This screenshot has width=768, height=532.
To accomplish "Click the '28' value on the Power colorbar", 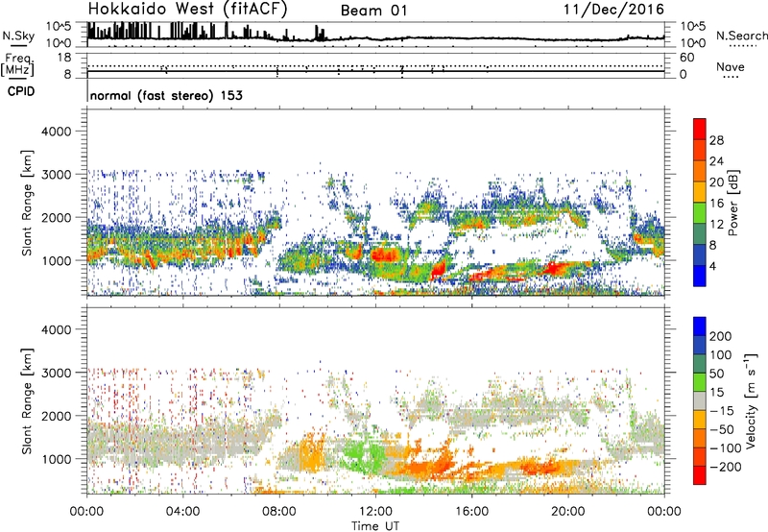I will [716, 140].
